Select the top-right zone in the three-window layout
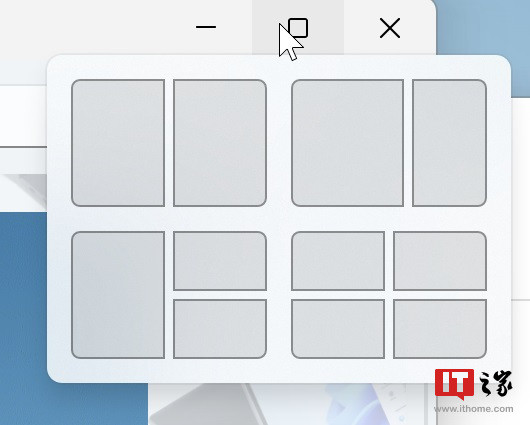Screen dimensions: 530x425 (x=220, y=261)
